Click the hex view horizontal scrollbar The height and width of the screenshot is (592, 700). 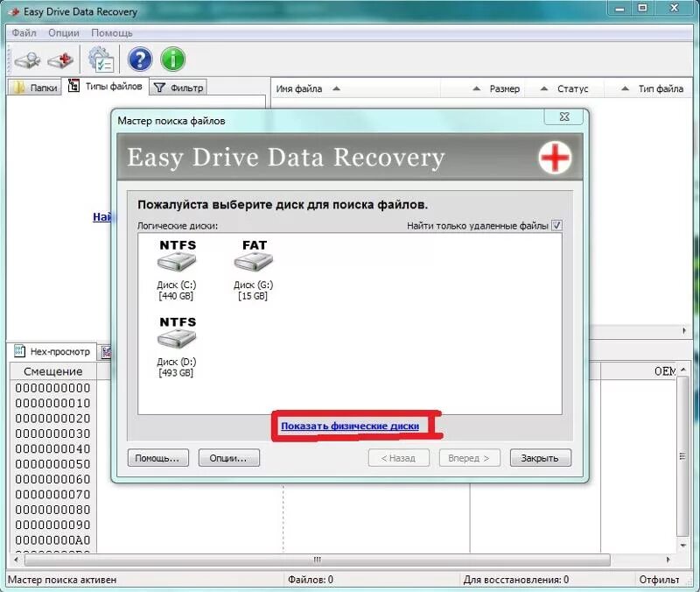tap(318, 560)
